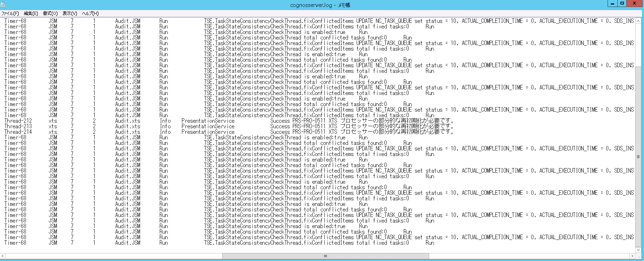Click Success in the Thread-212 line
The height and width of the screenshot is (261, 644).
(280, 121)
